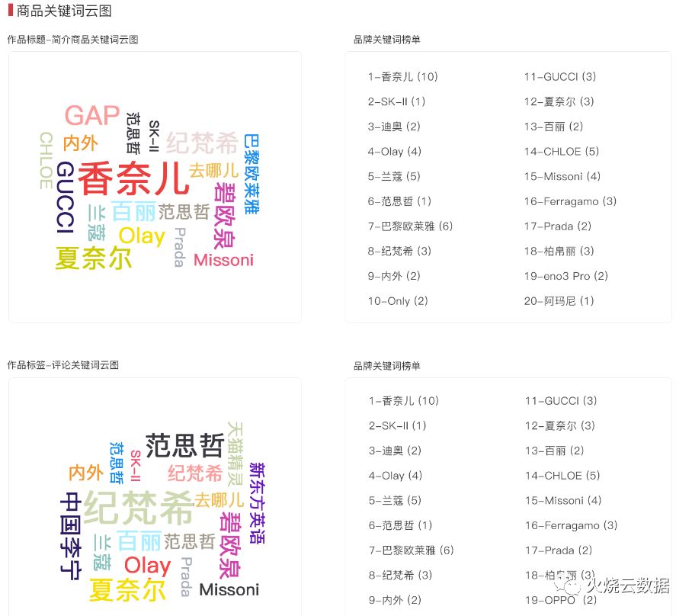The height and width of the screenshot is (616, 692).
Task: Click the navy vertical 中国李宁 word
Action: [x=71, y=536]
